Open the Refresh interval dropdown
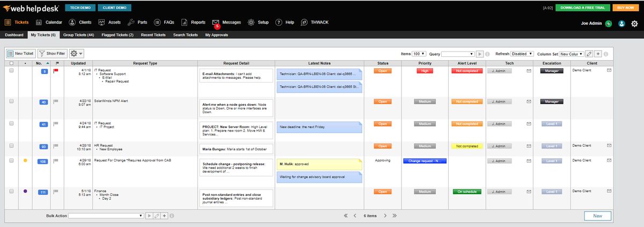The image size is (644, 227). [523, 54]
